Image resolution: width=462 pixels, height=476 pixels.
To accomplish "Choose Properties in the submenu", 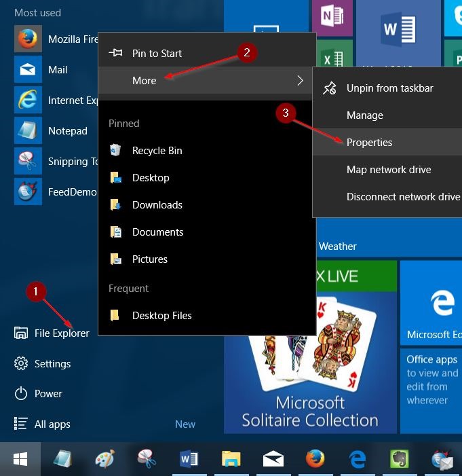I will [387, 142].
